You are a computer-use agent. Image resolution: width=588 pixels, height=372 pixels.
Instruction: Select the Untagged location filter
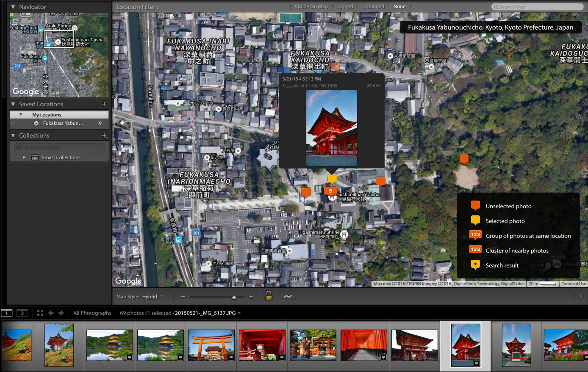(373, 6)
